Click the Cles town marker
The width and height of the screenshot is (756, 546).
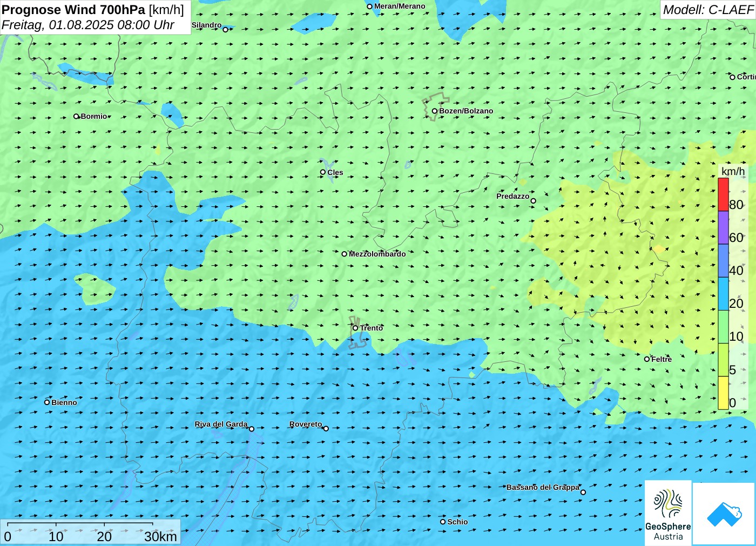click(323, 172)
